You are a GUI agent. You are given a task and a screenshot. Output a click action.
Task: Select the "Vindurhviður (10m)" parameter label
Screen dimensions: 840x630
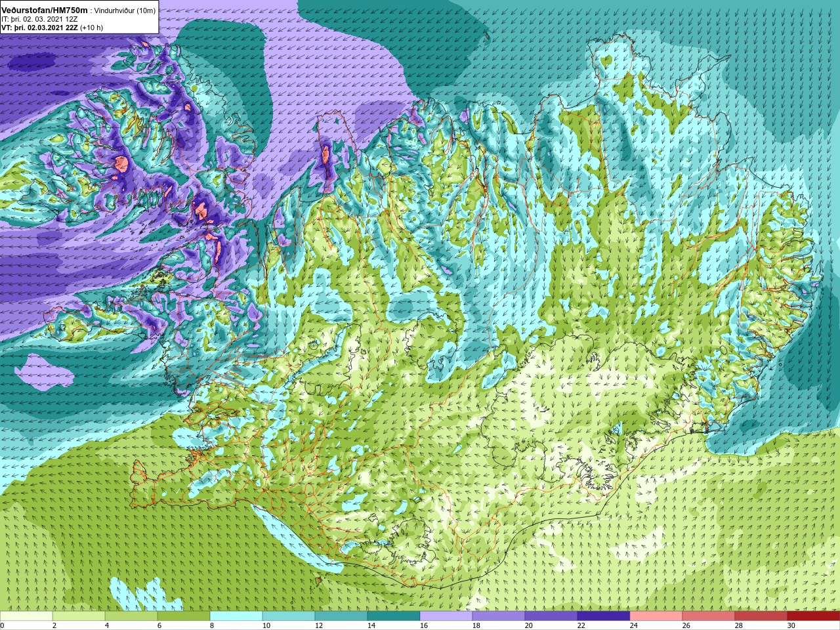click(125, 11)
